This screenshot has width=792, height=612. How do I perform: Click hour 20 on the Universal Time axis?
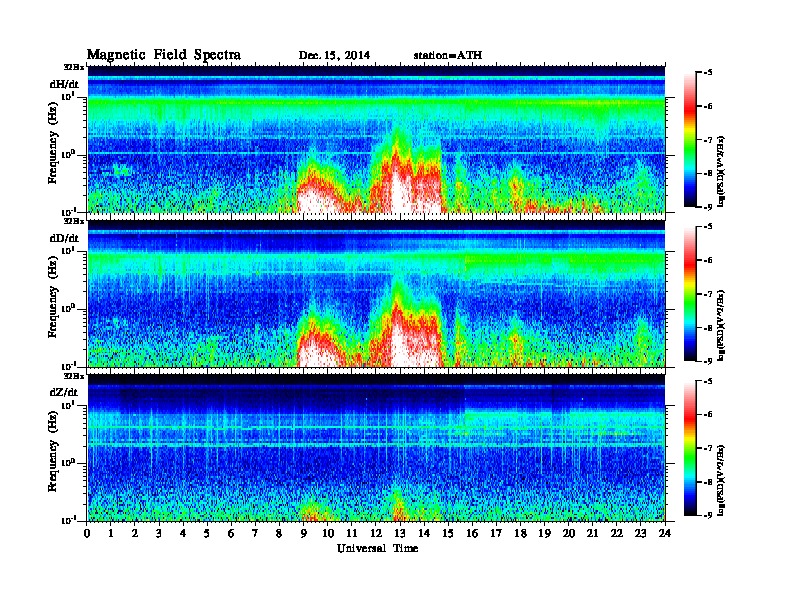[x=569, y=533]
